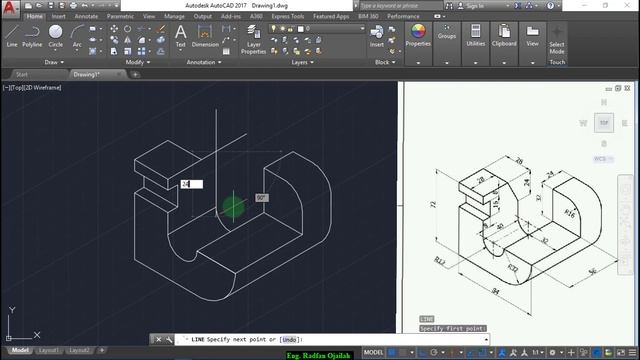Toggle polar tracking in status bar

point(434,352)
